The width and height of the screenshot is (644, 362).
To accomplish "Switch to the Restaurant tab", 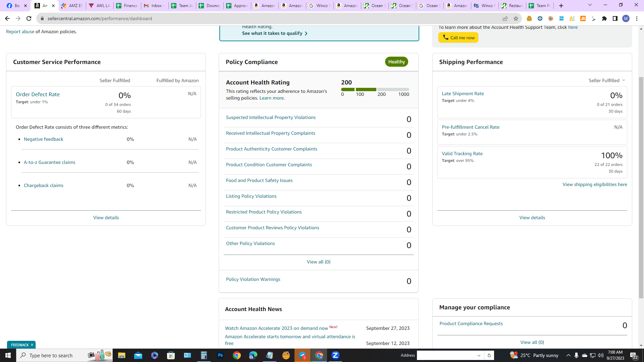I will click(x=512, y=6).
